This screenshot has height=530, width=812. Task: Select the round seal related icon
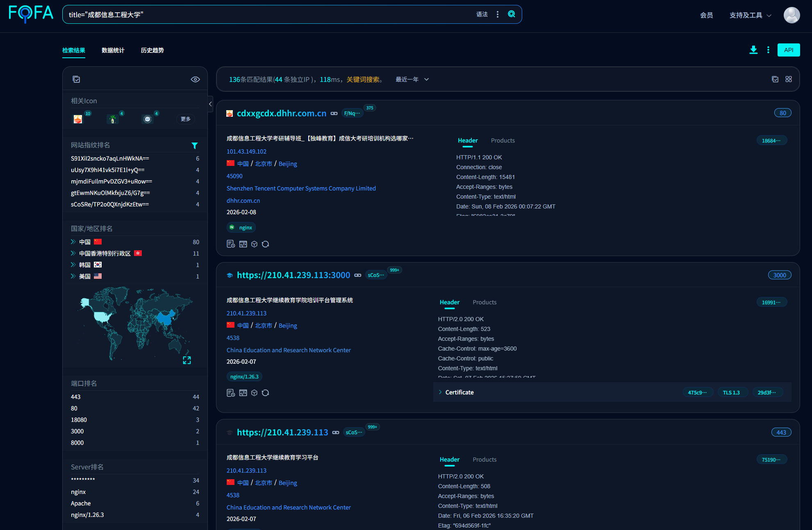click(x=148, y=119)
